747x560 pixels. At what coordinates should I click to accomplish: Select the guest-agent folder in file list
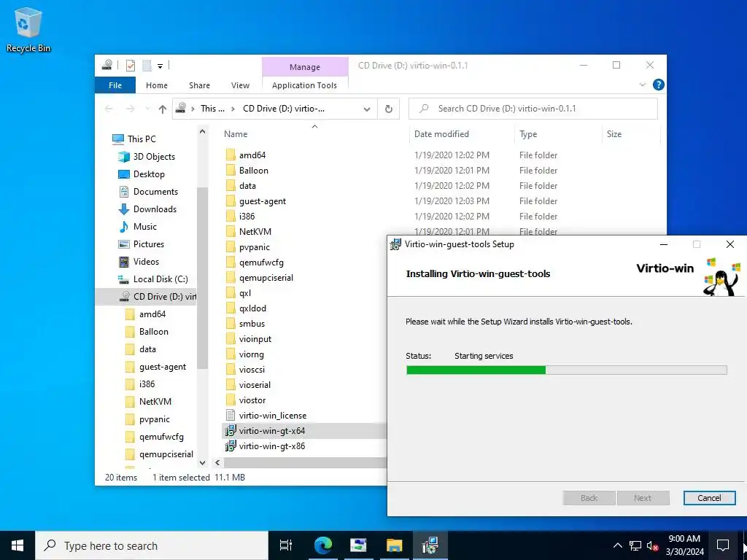[x=263, y=201]
